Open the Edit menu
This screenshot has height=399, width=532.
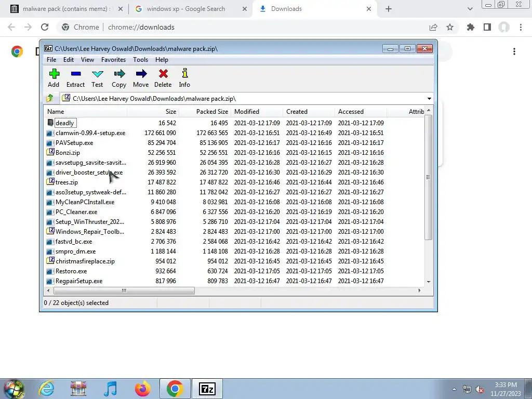click(x=69, y=60)
